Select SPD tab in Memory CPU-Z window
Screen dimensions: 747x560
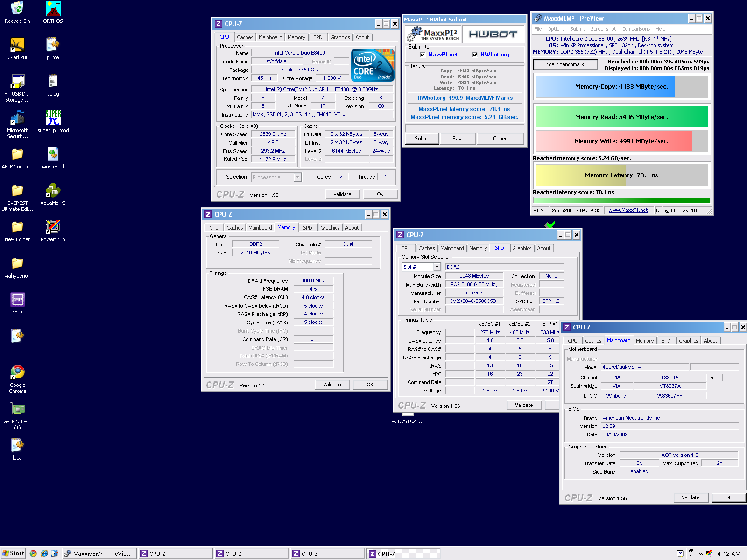pyautogui.click(x=307, y=228)
